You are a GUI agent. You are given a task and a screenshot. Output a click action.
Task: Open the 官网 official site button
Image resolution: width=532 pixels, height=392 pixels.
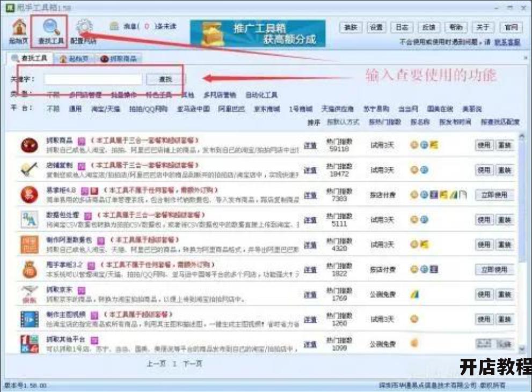pyautogui.click(x=511, y=27)
